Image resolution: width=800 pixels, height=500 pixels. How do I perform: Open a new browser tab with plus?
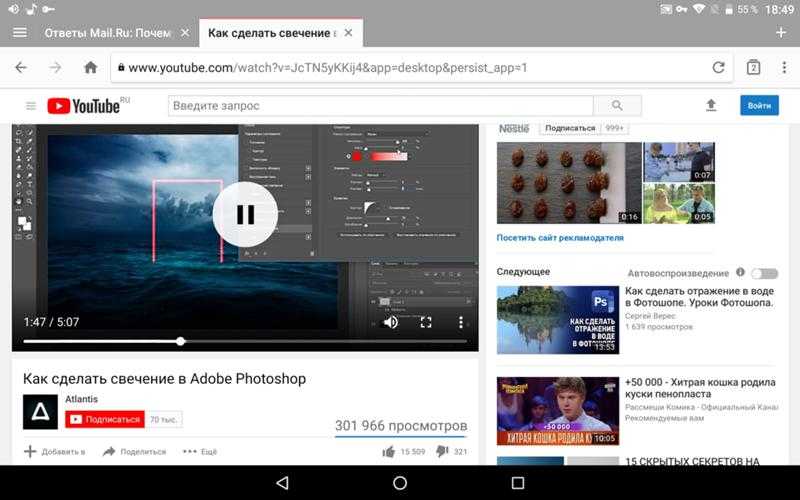point(781,33)
